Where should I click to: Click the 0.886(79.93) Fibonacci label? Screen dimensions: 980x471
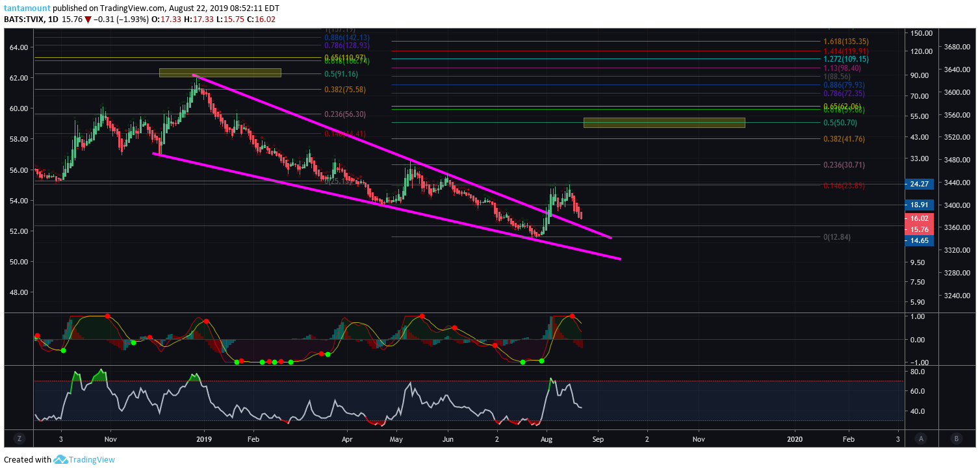[x=844, y=85]
